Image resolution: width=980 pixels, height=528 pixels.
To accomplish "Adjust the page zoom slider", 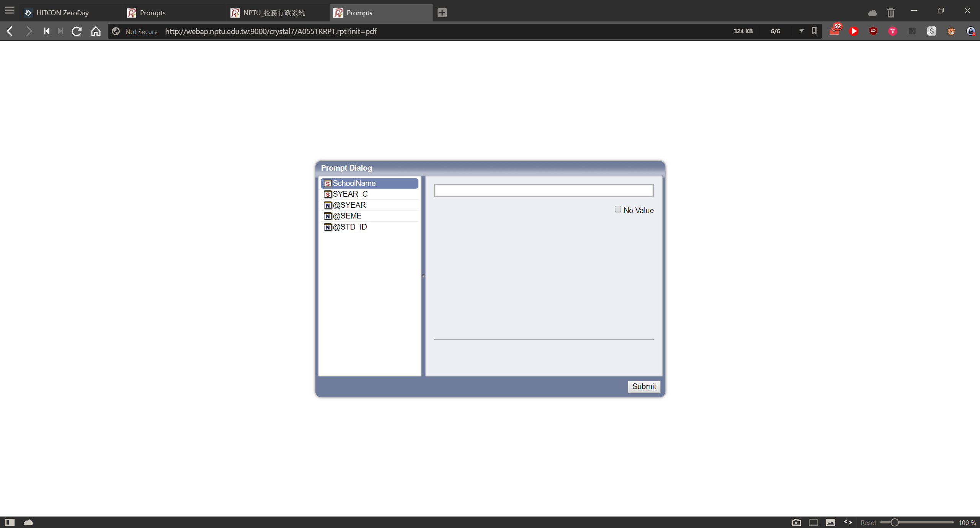I will tap(917, 522).
